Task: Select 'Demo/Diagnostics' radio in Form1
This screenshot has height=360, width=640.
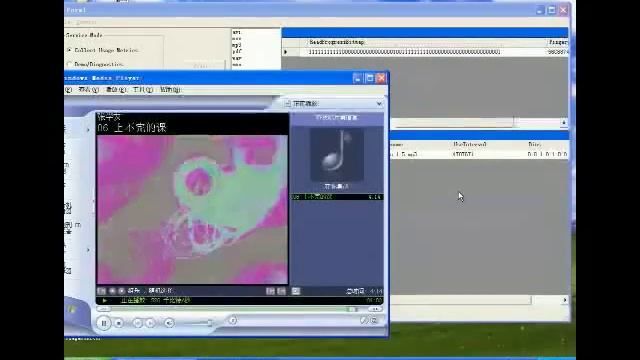Action: click(69, 64)
